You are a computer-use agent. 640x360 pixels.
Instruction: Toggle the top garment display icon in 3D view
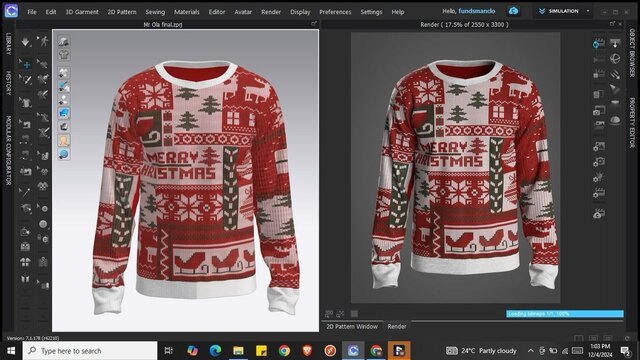(64, 41)
